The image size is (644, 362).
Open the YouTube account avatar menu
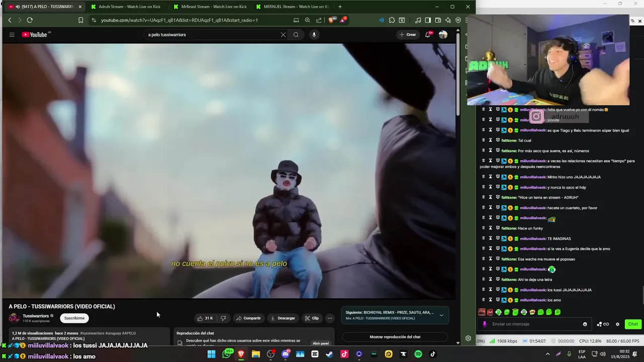pos(443,35)
